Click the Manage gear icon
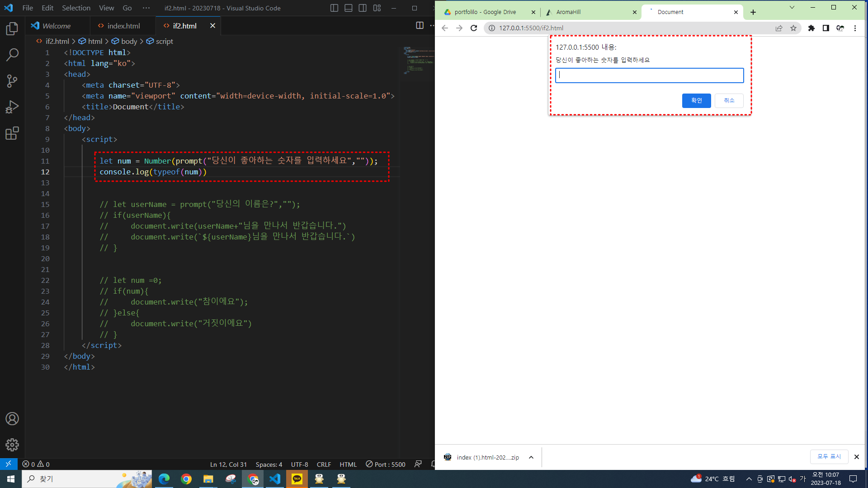The image size is (868, 488). [12, 445]
